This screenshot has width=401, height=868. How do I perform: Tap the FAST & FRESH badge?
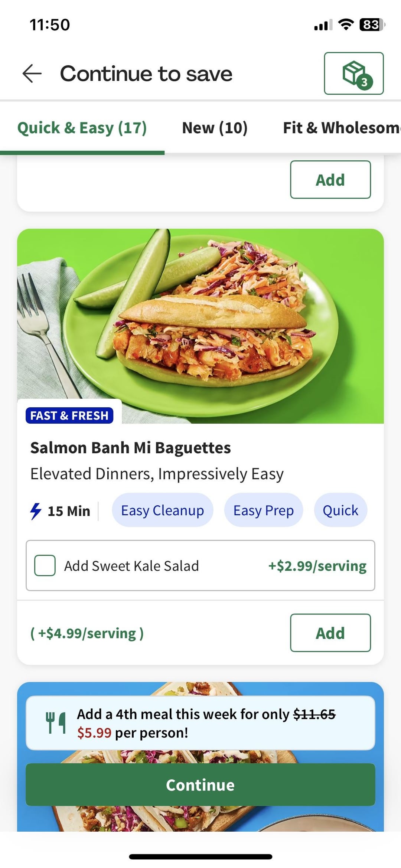[x=69, y=415]
